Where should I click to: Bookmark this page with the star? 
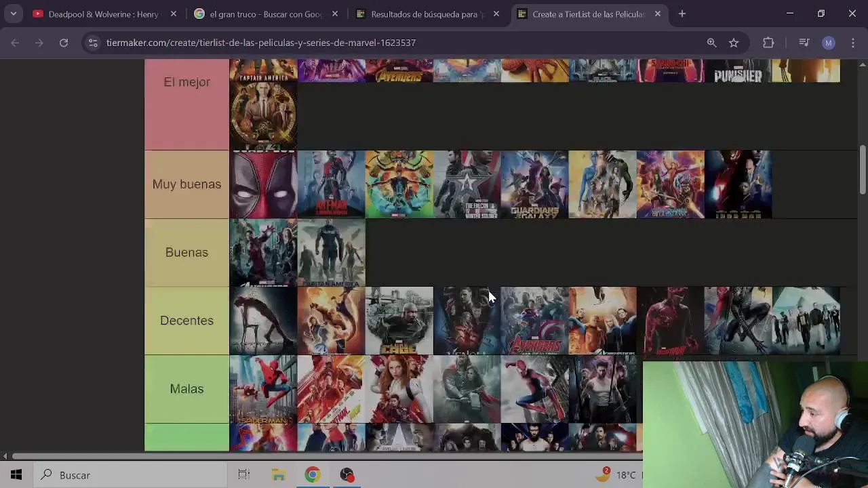(x=734, y=43)
